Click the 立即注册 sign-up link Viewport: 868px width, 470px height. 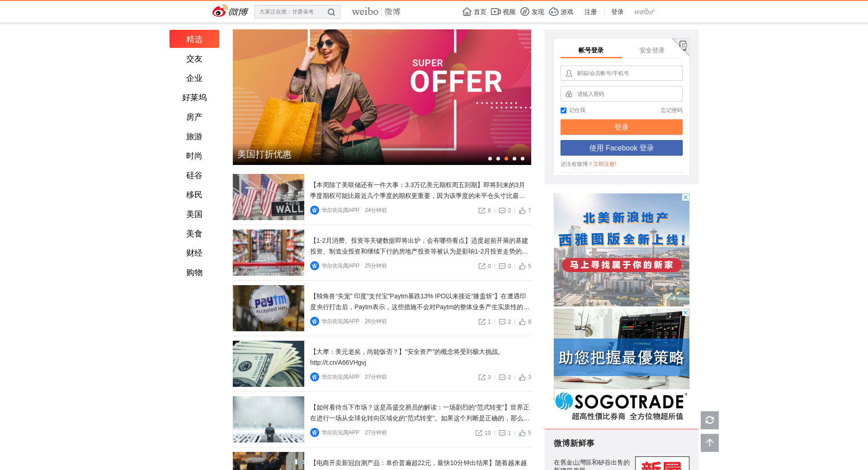[x=604, y=164]
